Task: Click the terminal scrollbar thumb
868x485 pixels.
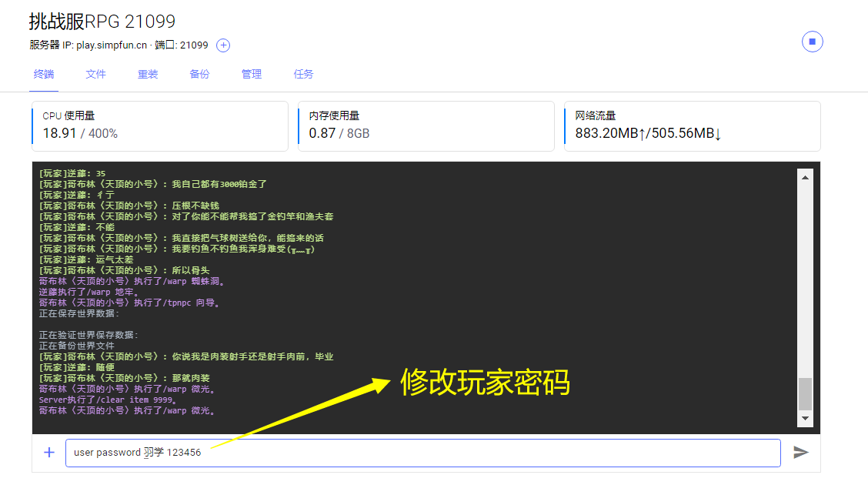Action: [x=805, y=393]
